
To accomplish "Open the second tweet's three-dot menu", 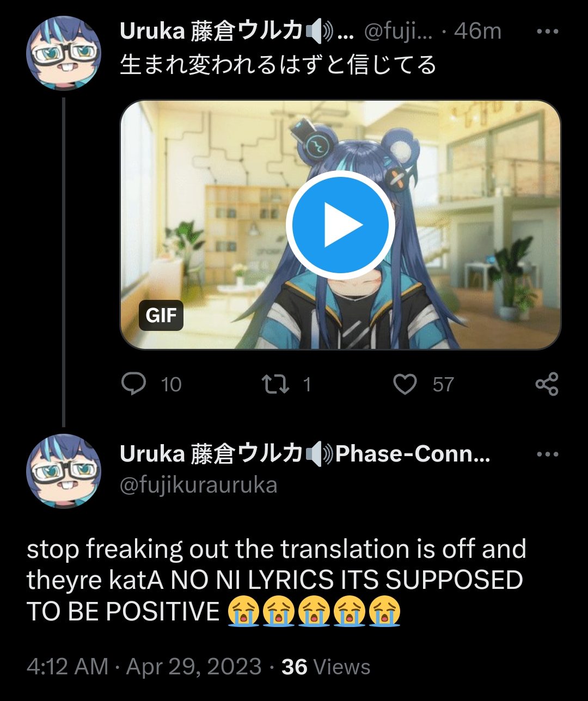I will tap(548, 454).
